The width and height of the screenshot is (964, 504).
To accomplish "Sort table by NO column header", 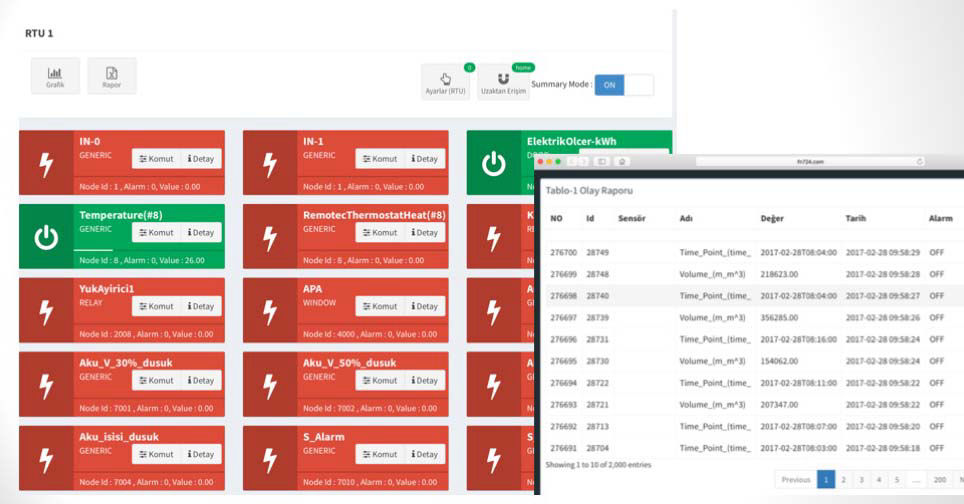I will pyautogui.click(x=556, y=218).
